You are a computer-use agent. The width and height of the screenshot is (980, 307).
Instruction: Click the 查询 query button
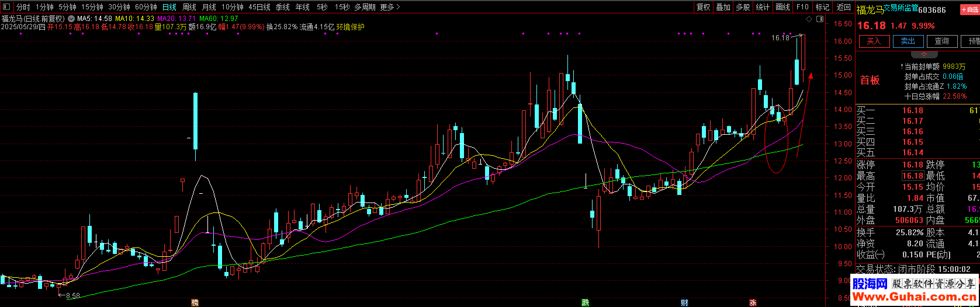click(x=942, y=41)
